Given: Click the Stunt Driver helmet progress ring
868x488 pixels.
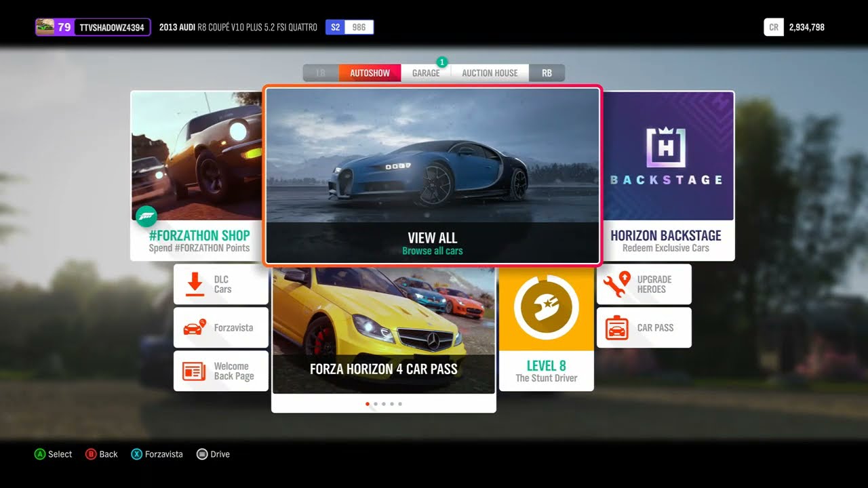Looking at the screenshot, I should 547,308.
